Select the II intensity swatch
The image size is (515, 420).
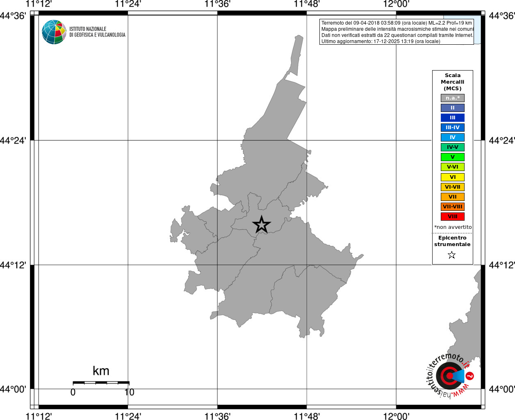click(453, 108)
